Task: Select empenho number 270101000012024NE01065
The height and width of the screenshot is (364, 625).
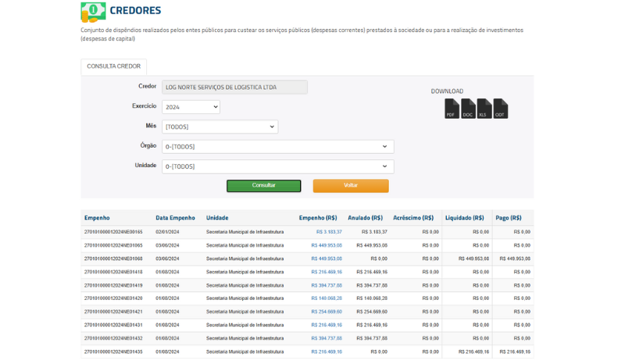Action: (x=113, y=245)
